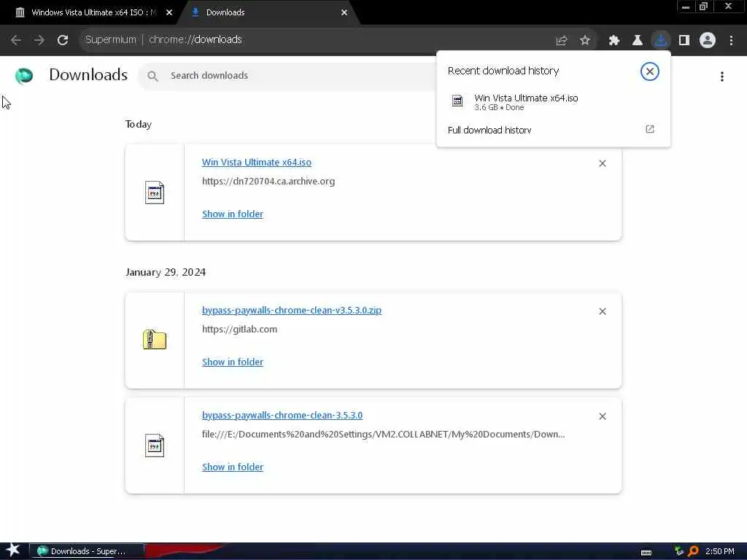Open bypass-paywalls-chrome-clean-3.5.3.0 link

[282, 415]
